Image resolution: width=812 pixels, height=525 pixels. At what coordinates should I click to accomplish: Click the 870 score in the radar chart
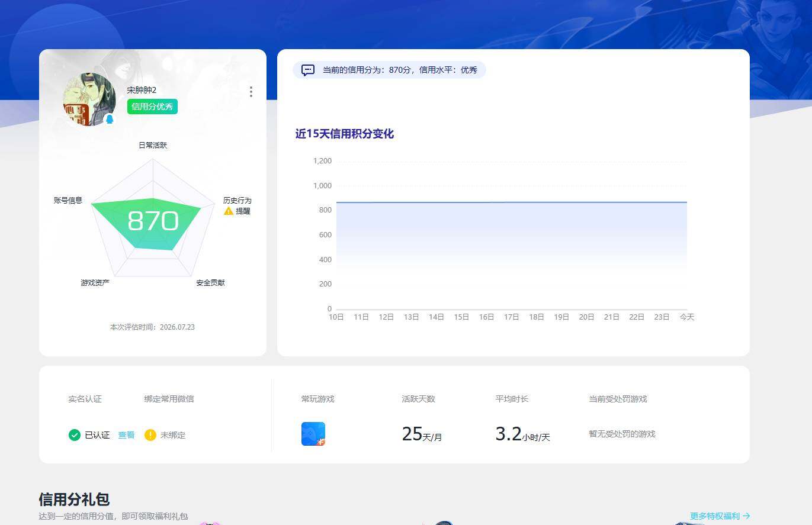[x=153, y=221]
